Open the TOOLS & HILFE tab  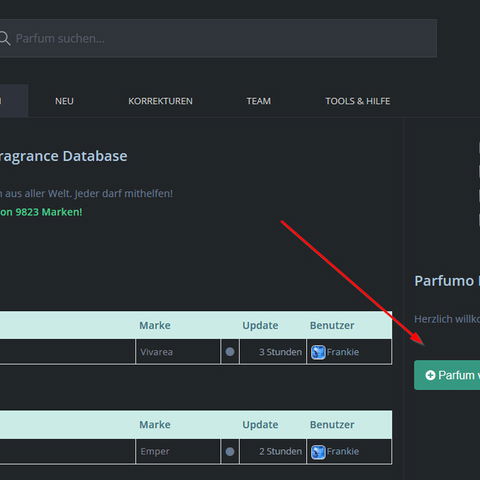click(358, 101)
